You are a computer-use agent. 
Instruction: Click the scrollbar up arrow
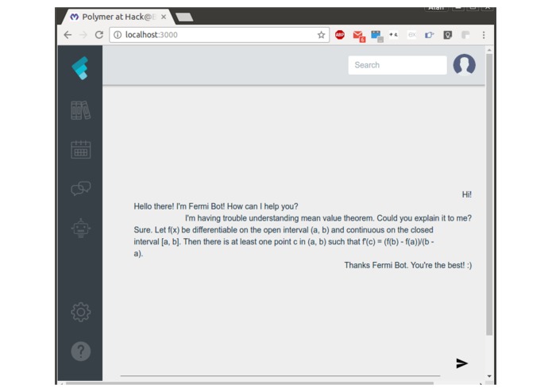point(489,50)
